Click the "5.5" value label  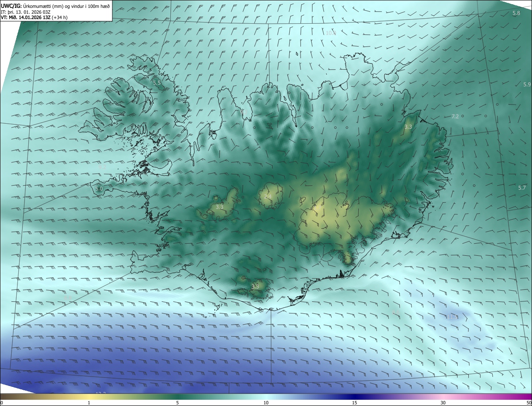[x=157, y=83]
